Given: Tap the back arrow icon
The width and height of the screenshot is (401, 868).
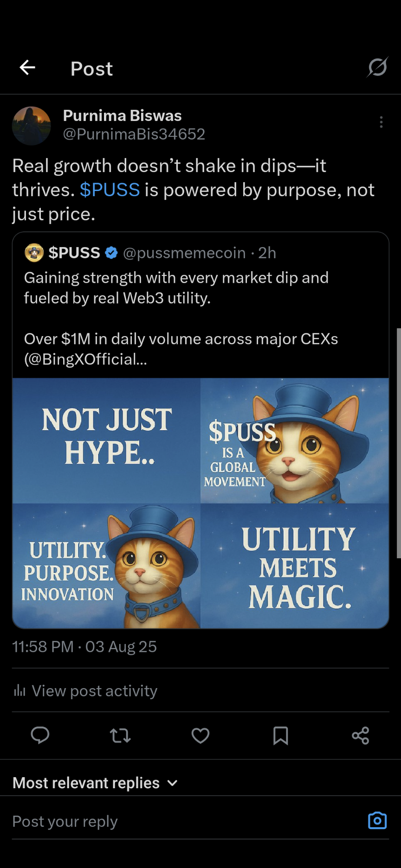Looking at the screenshot, I should click(27, 68).
